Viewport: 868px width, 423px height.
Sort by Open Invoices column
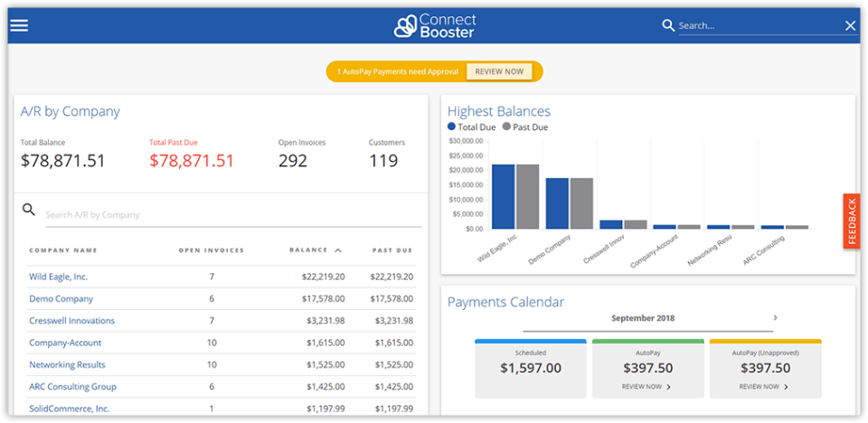point(212,250)
